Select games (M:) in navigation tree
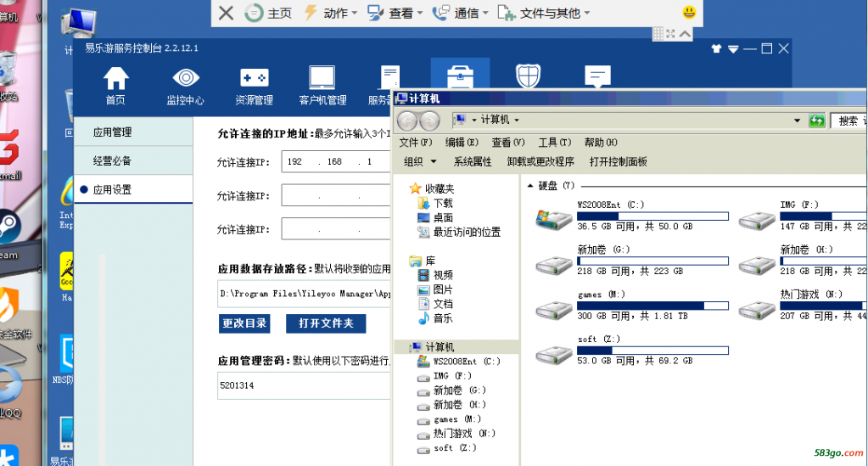868x466 pixels. coord(450,419)
